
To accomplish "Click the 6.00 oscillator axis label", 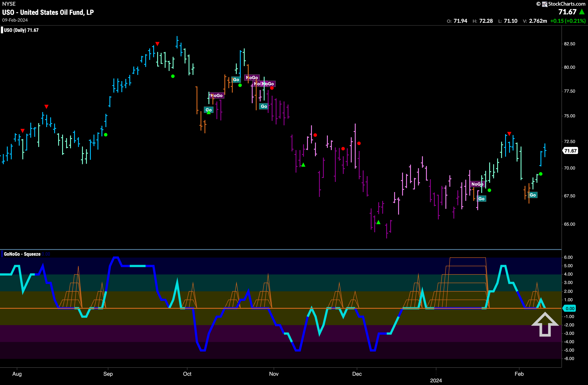I will [568, 257].
